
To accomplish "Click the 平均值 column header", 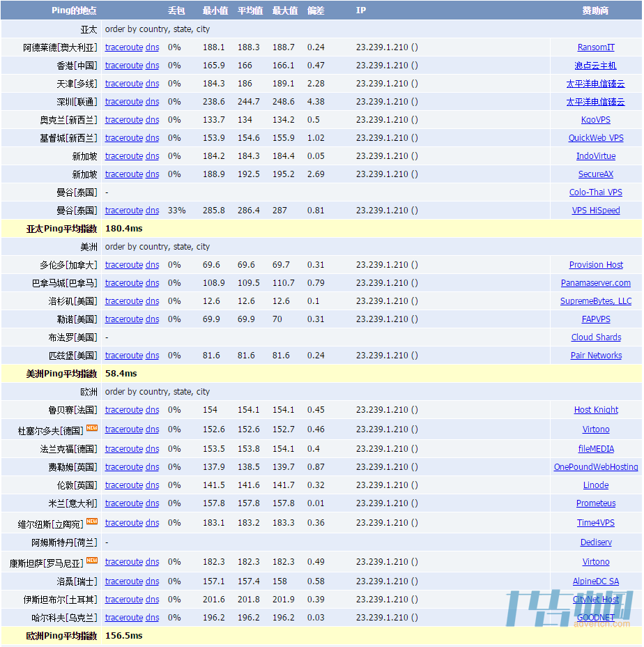I will pyautogui.click(x=250, y=10).
